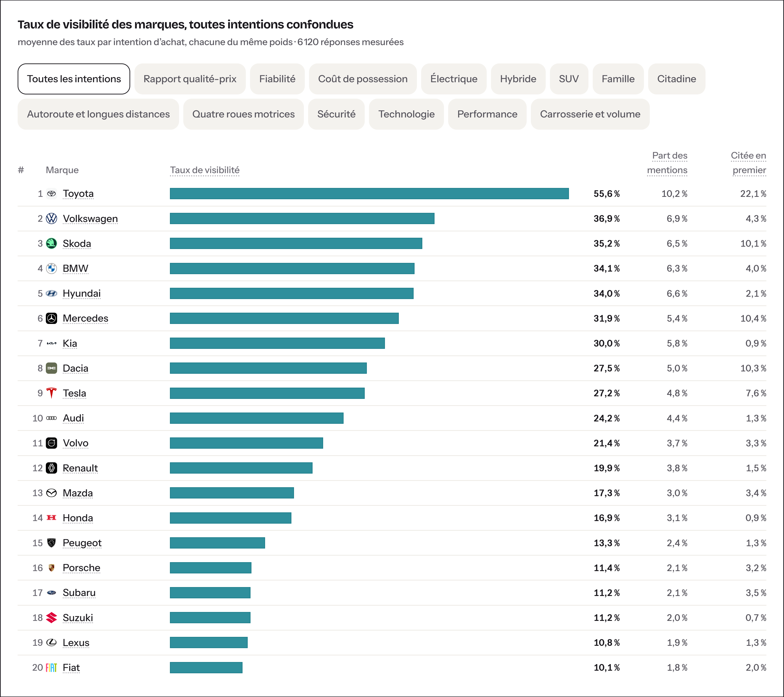Click the Audi rings logo icon
This screenshot has width=784, height=697.
click(x=51, y=418)
